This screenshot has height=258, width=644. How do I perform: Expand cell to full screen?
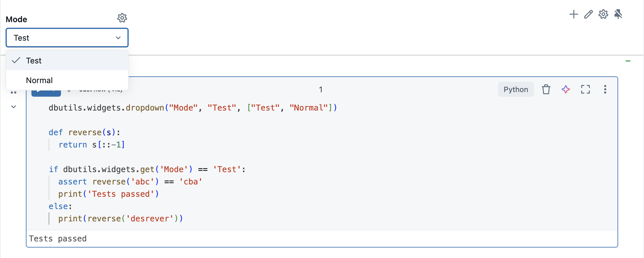click(x=585, y=90)
